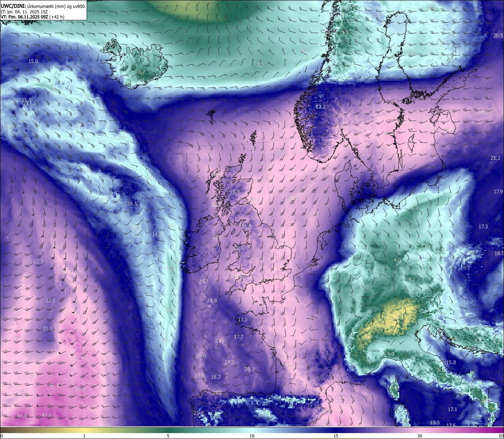Click the color scale tick labeled 30

pos(420,436)
